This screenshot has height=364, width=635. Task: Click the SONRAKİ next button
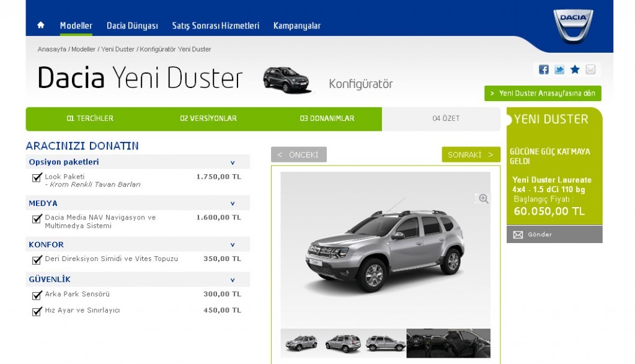point(471,154)
